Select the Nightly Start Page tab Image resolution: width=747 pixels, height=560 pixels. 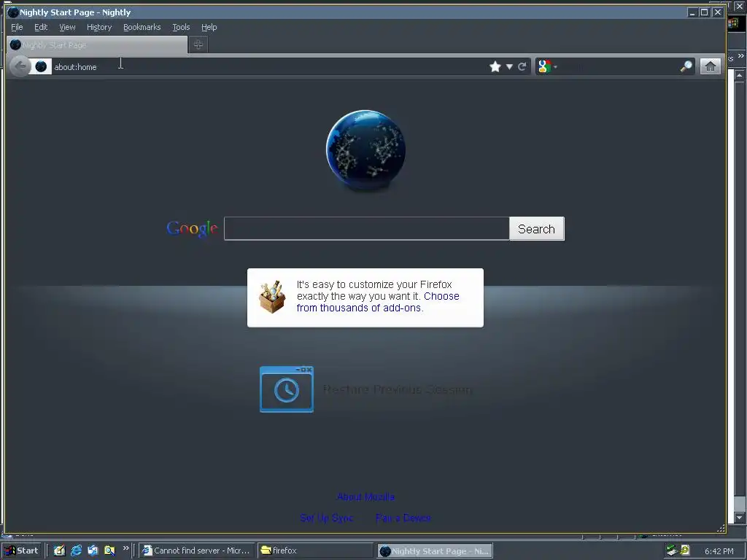(97, 44)
